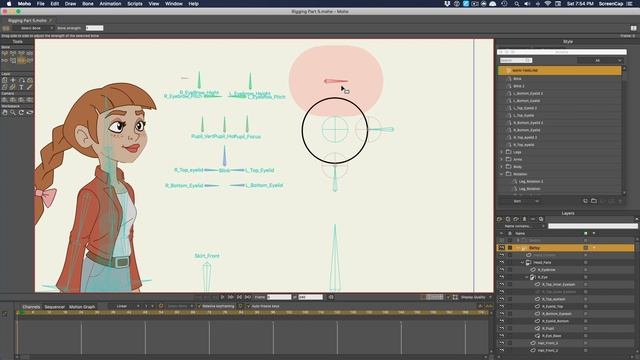Click the New Layer icon in Layers panel
The image size is (640, 360).
coord(500,219)
